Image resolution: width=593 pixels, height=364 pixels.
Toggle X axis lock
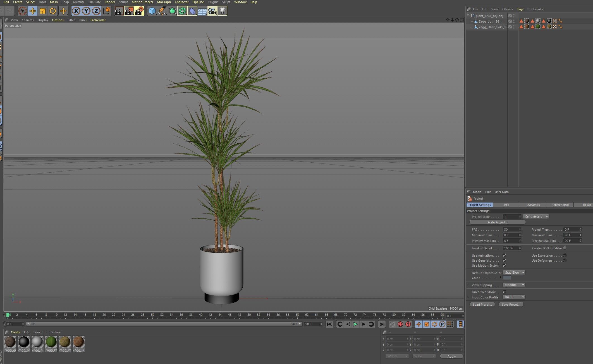(76, 11)
